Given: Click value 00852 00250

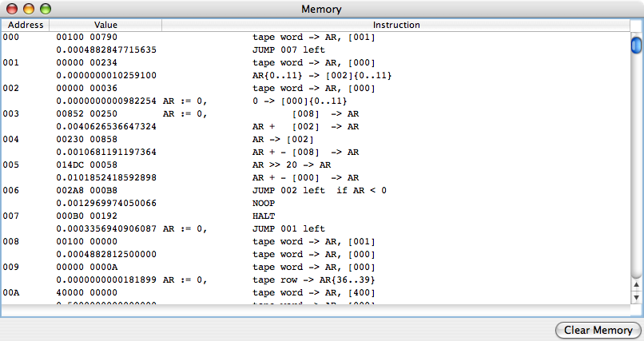Looking at the screenshot, I should [86, 113].
